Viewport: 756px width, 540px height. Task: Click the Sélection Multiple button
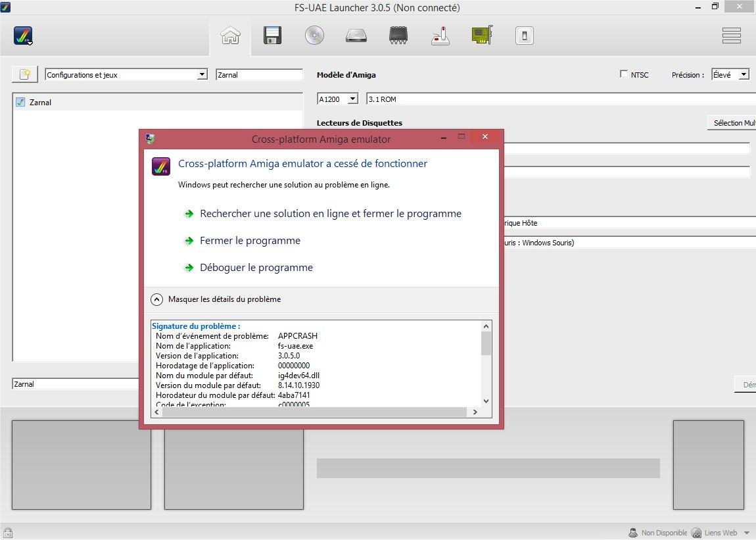tap(732, 122)
